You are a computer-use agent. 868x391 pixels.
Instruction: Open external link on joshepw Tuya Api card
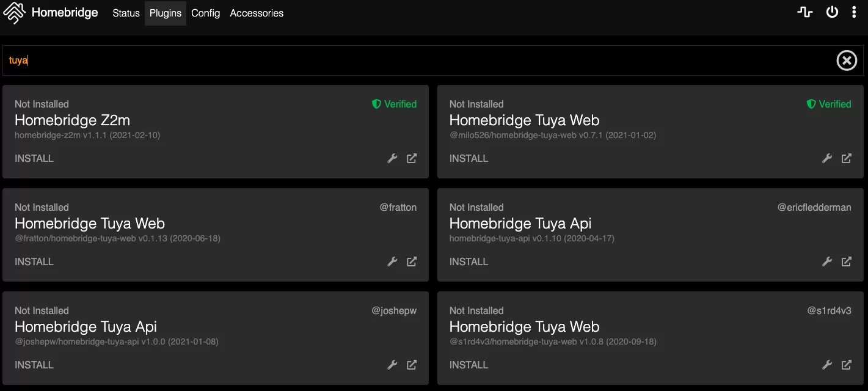(412, 365)
